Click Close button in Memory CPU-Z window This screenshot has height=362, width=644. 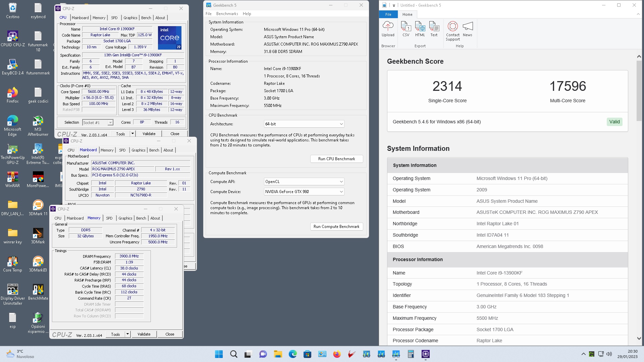pos(170,334)
